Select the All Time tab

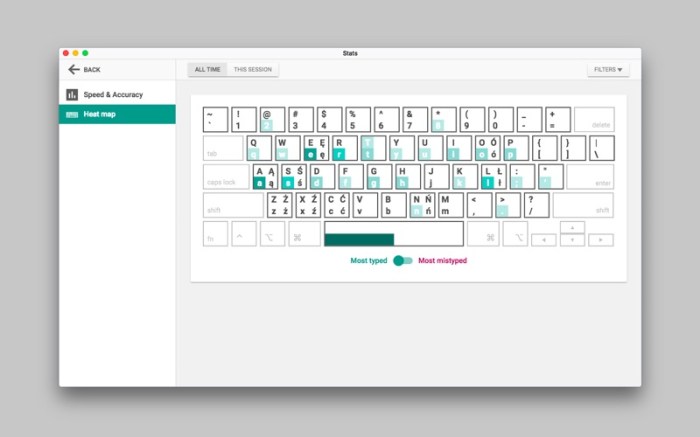[208, 70]
